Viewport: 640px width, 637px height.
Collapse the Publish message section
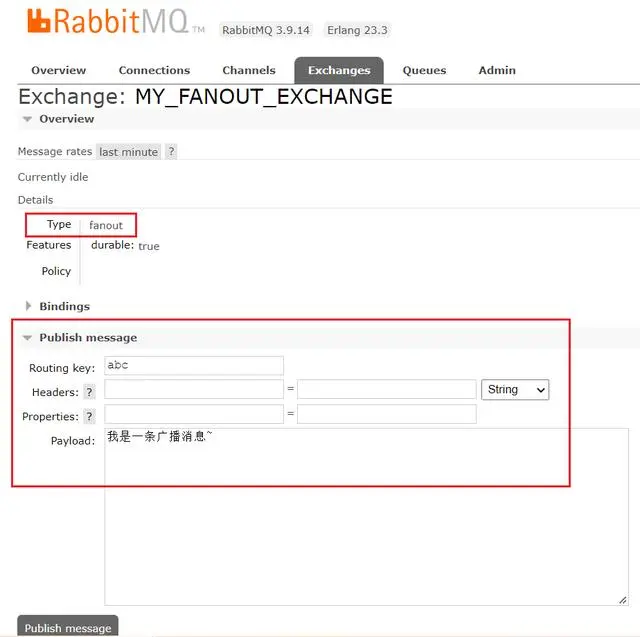click(x=27, y=337)
